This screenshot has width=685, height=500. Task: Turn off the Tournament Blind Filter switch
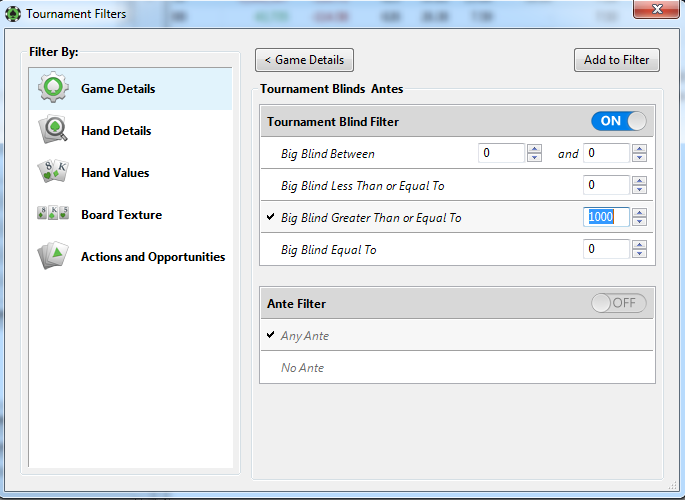tap(619, 121)
